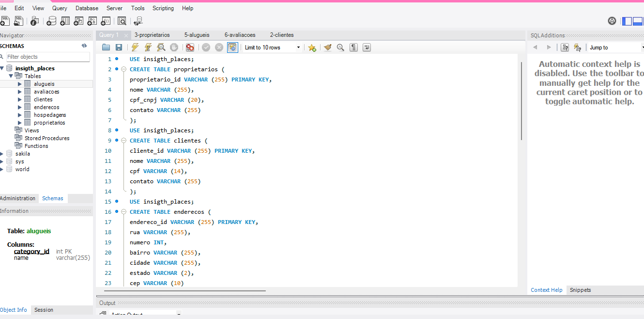Switch to the Administration tab
Image resolution: width=644 pixels, height=319 pixels.
(18, 198)
